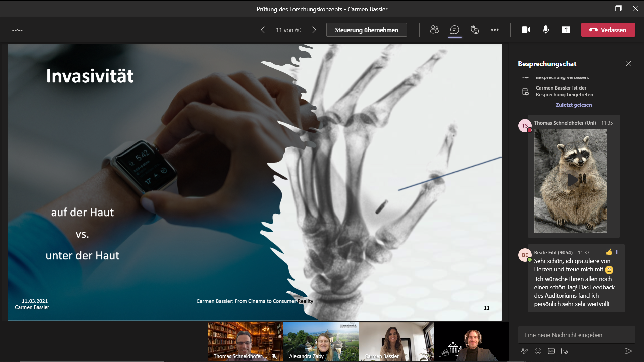Viewport: 644px width, 362px height.
Task: Toggle the meeting chat icon
Action: [454, 30]
